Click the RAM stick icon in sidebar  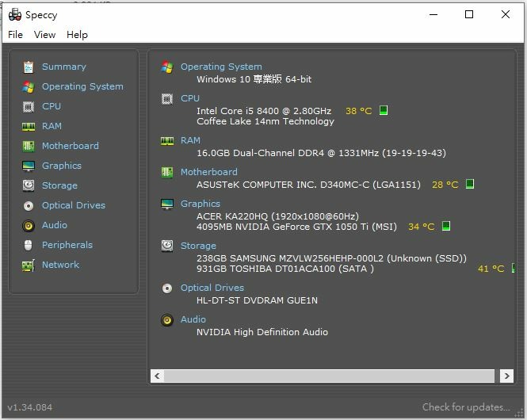[29, 126]
